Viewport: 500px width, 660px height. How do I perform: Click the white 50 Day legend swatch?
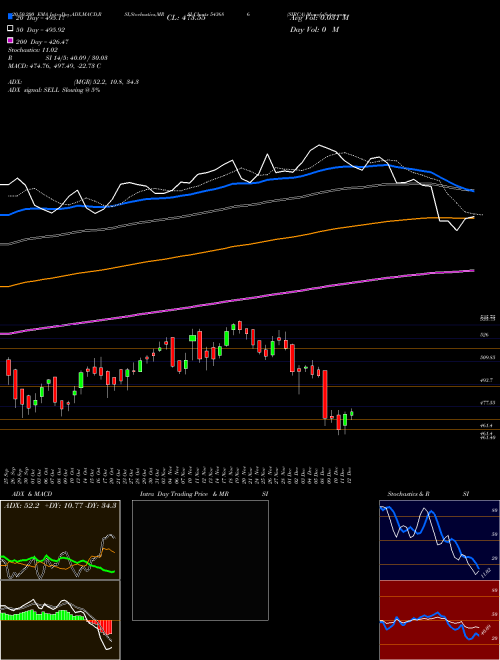coord(11,29)
